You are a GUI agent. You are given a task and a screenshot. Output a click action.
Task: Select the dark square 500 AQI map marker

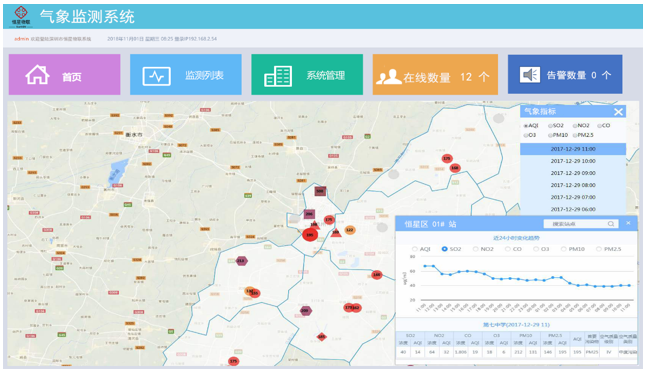point(320,191)
